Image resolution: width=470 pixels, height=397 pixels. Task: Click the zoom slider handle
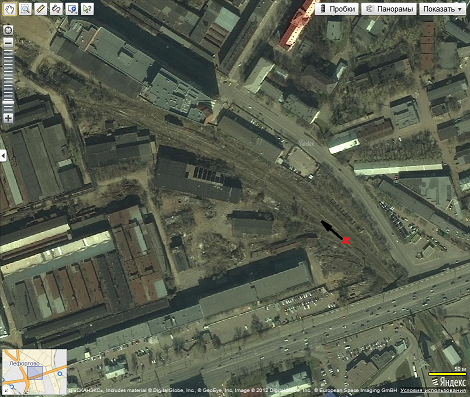click(8, 103)
